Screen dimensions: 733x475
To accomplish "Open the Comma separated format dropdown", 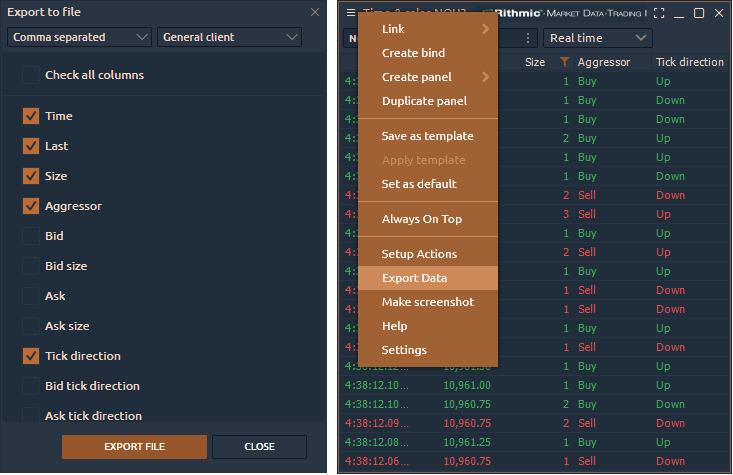I will [x=79, y=37].
